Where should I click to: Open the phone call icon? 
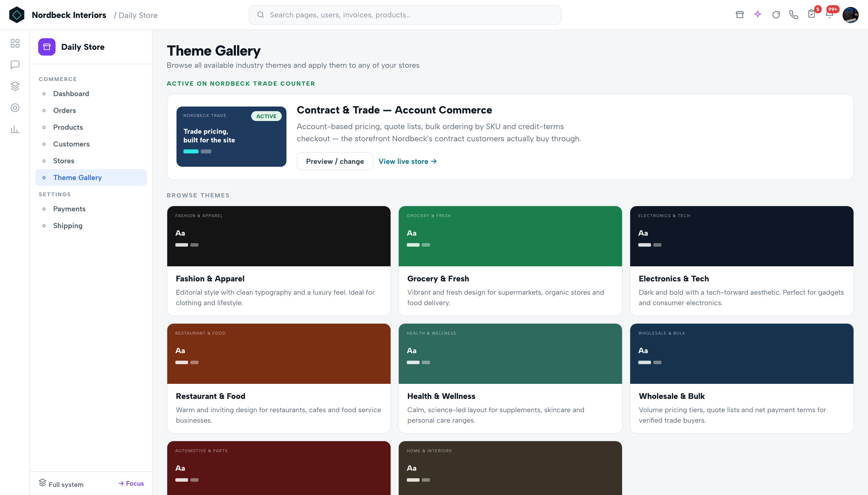(794, 15)
